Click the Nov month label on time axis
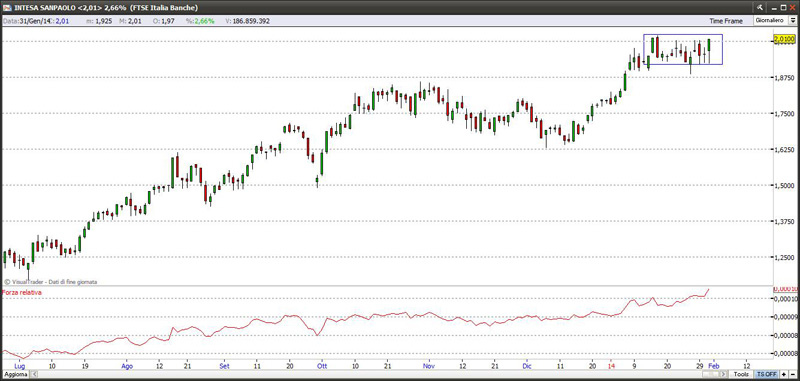 429,366
